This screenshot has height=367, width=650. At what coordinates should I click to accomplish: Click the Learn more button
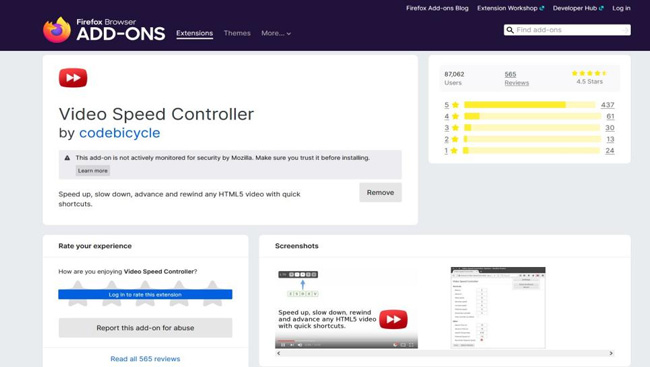pos(92,170)
